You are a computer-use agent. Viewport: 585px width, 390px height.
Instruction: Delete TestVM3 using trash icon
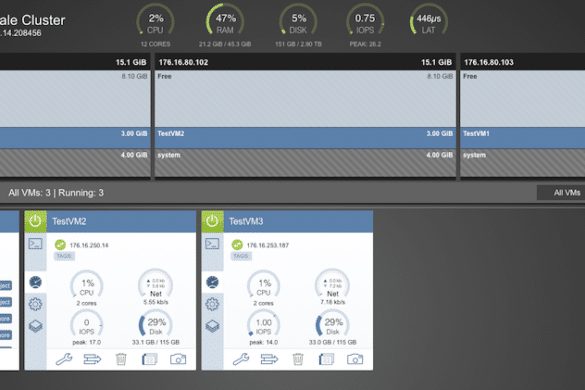298,359
